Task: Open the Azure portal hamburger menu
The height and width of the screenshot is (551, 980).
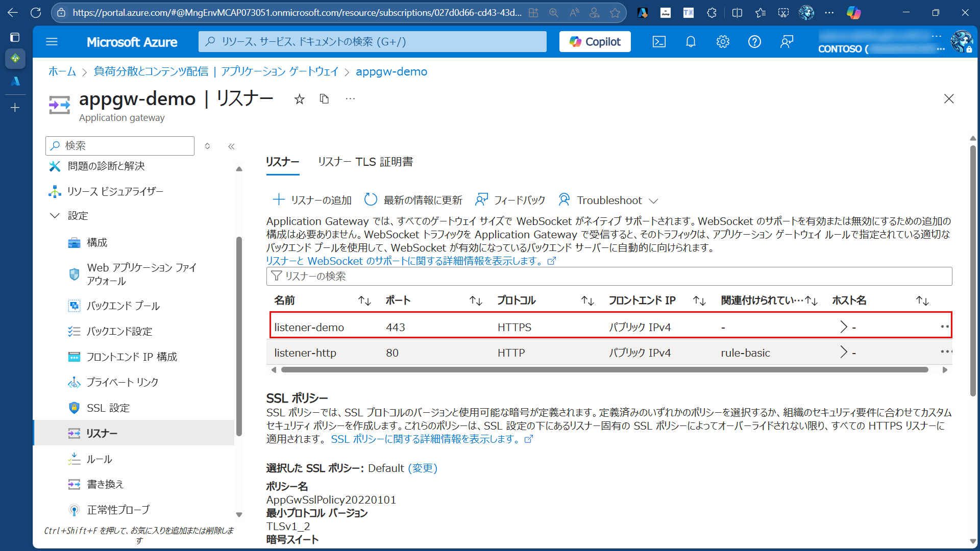Action: [x=52, y=42]
